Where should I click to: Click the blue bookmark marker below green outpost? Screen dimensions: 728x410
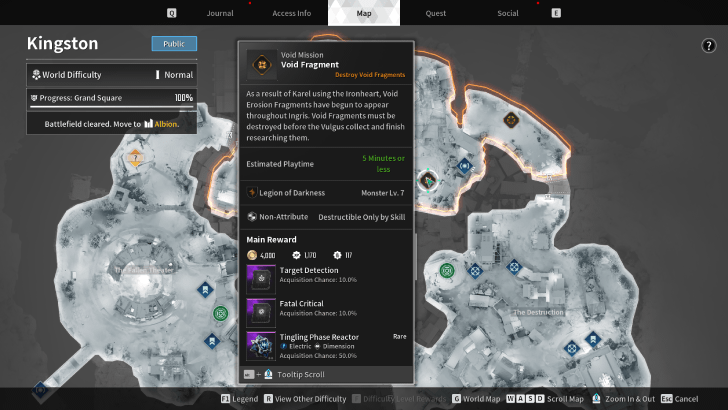pos(212,341)
